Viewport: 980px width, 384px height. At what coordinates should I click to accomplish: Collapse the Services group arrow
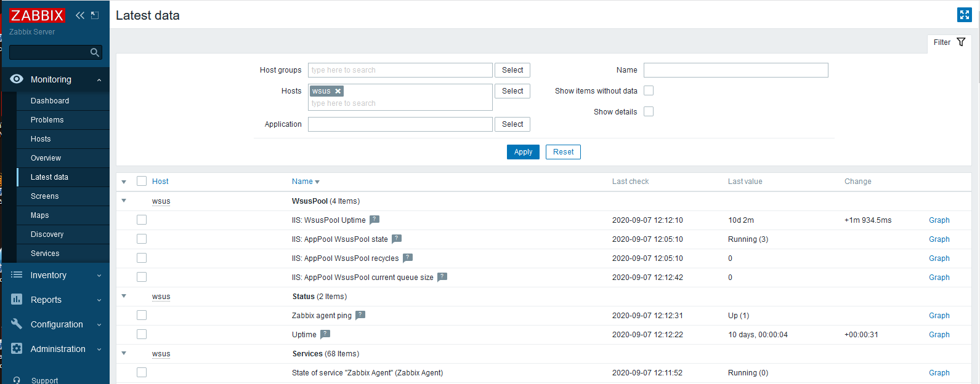click(x=124, y=353)
